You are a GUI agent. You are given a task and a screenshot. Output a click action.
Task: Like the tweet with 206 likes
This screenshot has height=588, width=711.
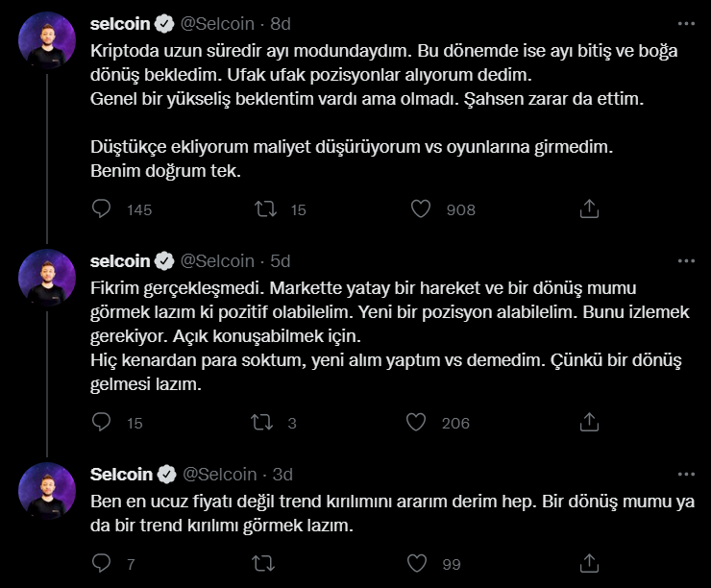tap(416, 422)
